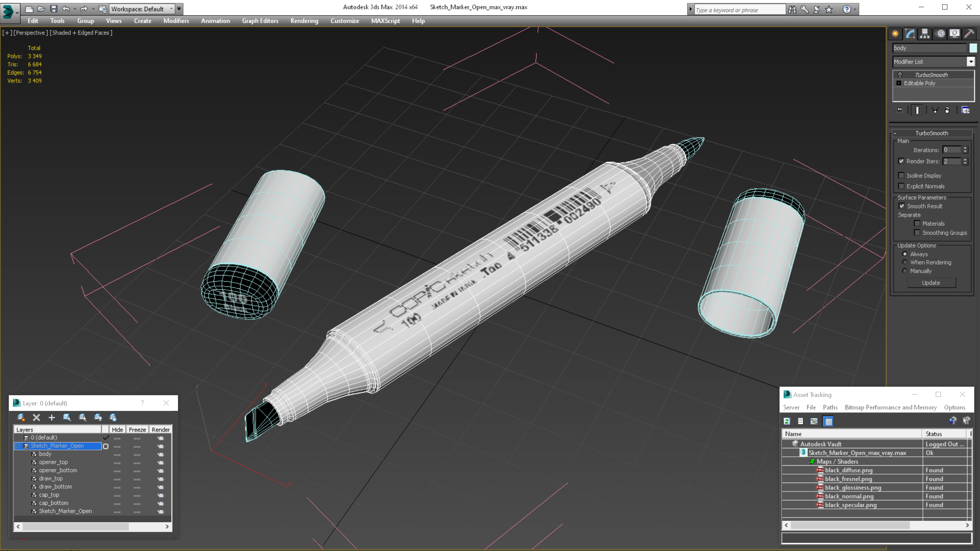Screen dimensions: 980x551
Task: Expand the Editable Poly plus sign
Action: pos(899,83)
